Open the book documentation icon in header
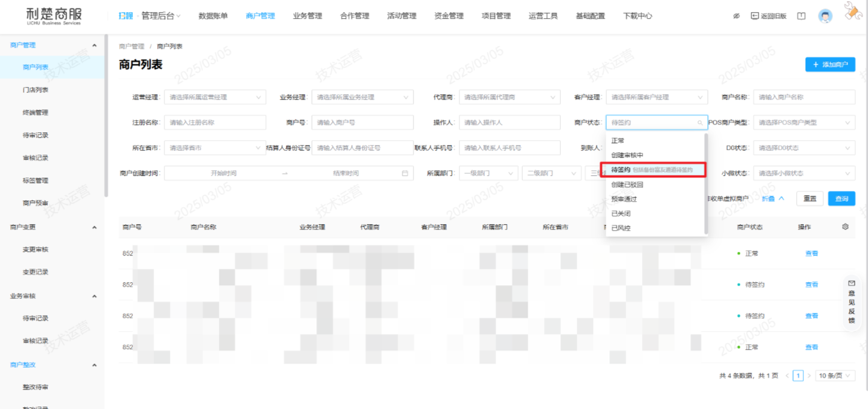The height and width of the screenshot is (409, 868). (x=801, y=16)
